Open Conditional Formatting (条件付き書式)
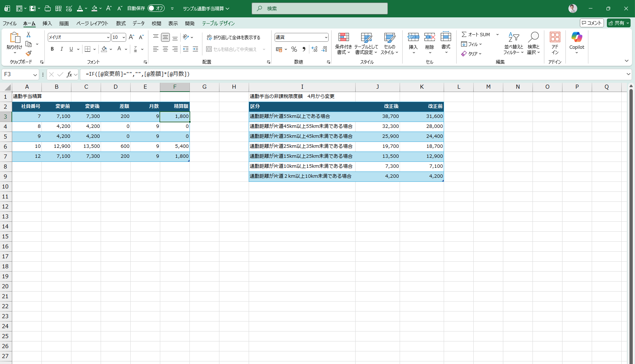The image size is (635, 364). 343,43
